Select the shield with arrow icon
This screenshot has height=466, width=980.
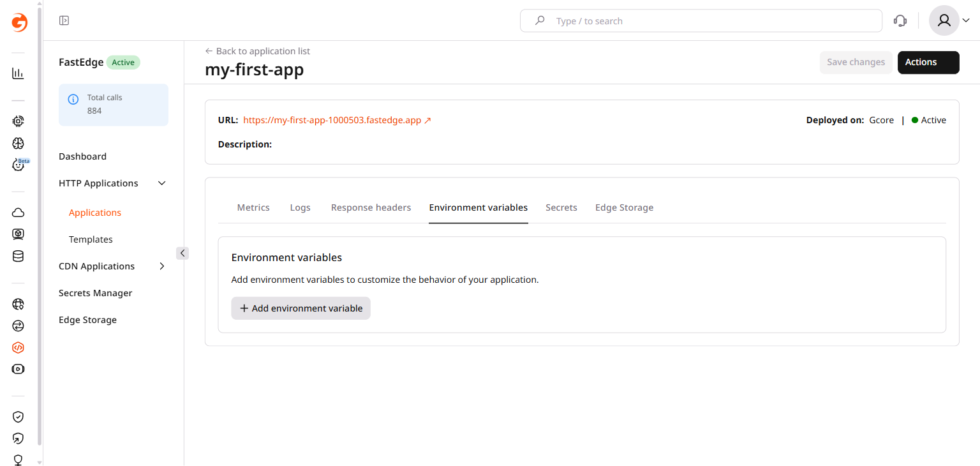tap(19, 439)
